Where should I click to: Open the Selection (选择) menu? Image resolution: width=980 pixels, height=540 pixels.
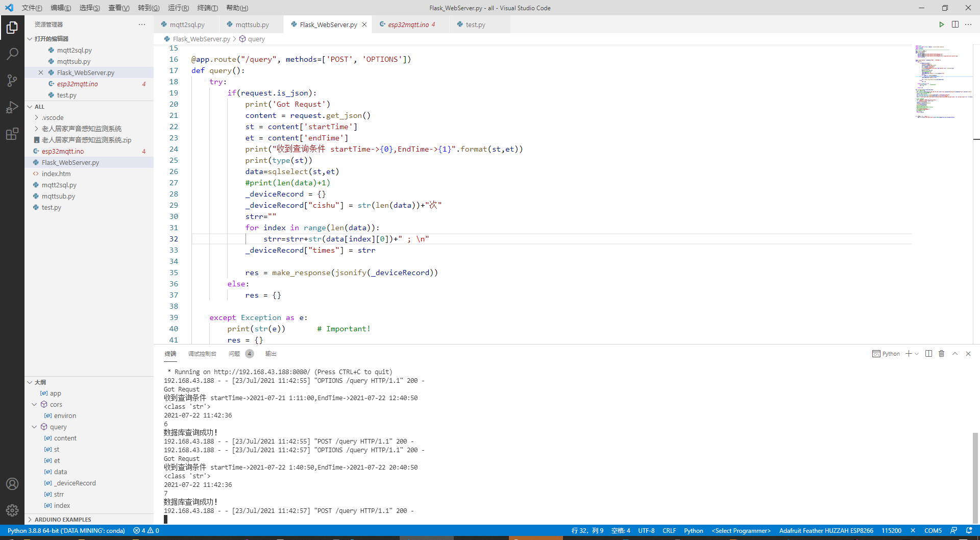tap(90, 8)
